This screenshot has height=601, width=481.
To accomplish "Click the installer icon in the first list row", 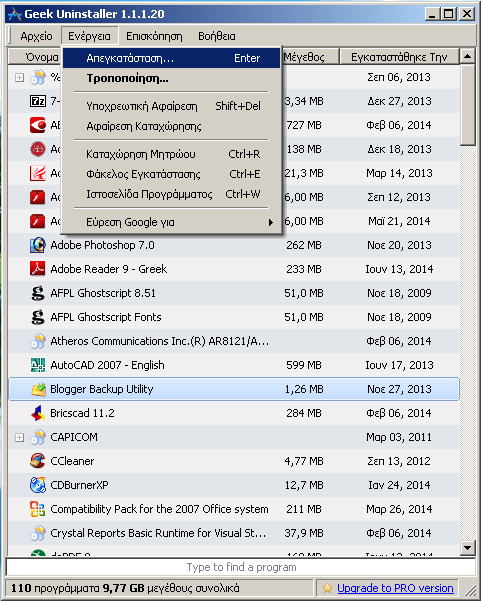I will 38,77.
